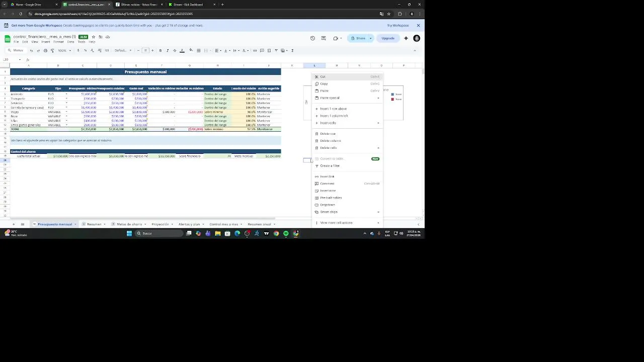Expand View more cell actions
The image size is (644, 362).
click(347, 223)
